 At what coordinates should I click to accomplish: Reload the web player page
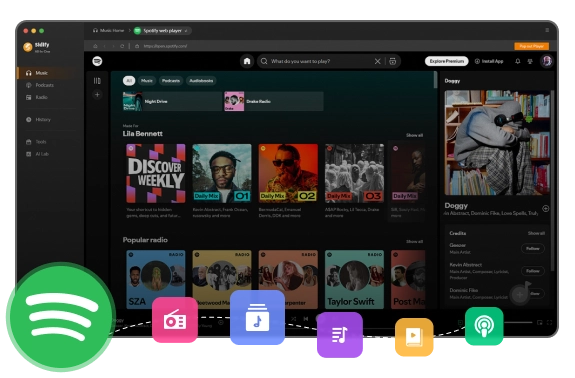point(122,46)
